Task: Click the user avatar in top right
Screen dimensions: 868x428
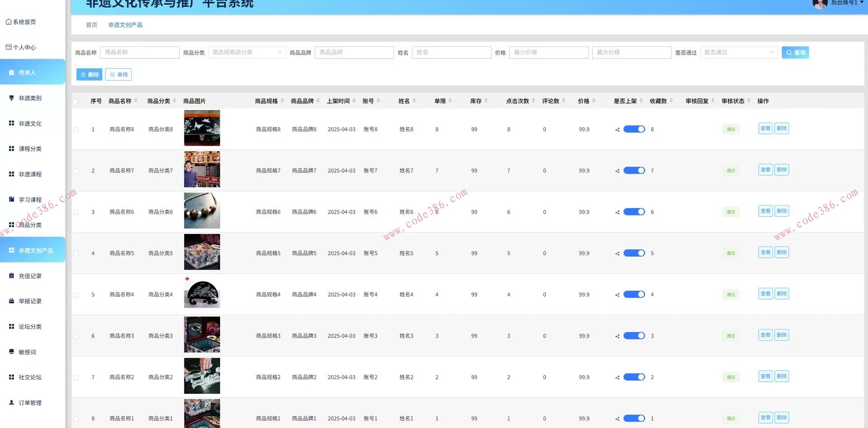Action: tap(820, 4)
